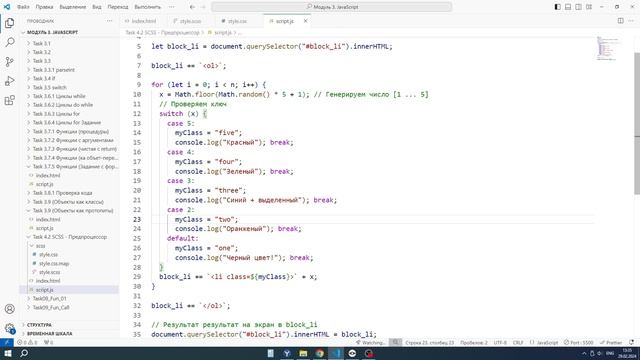This screenshot has width=640, height=360.
Task: Toggle primary side bar visibility
Action: (558, 7)
